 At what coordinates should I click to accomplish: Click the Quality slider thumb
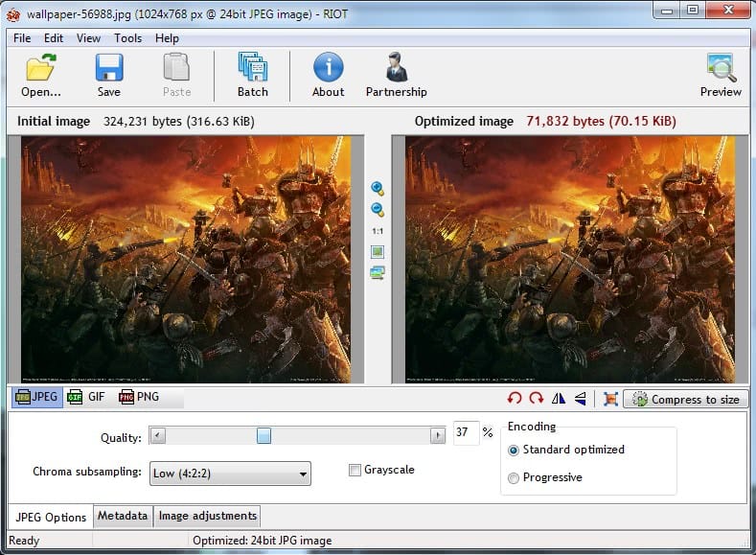[263, 436]
